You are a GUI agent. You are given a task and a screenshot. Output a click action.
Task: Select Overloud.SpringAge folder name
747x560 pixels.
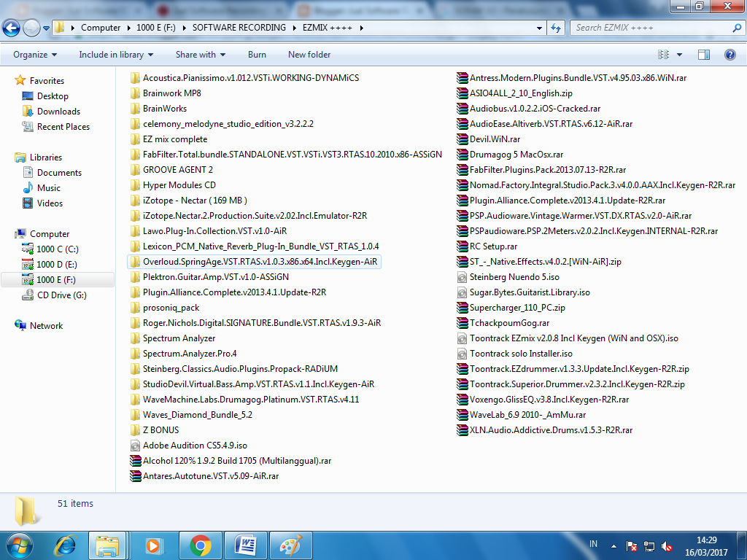coord(260,262)
